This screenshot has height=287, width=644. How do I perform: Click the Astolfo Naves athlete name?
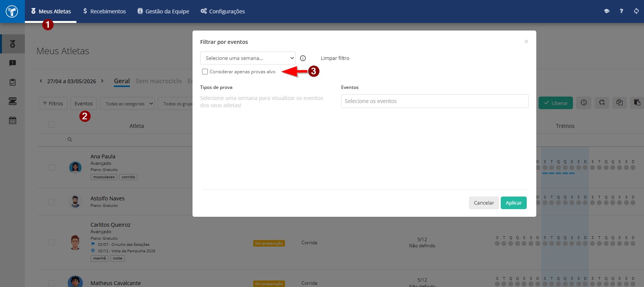click(x=107, y=198)
